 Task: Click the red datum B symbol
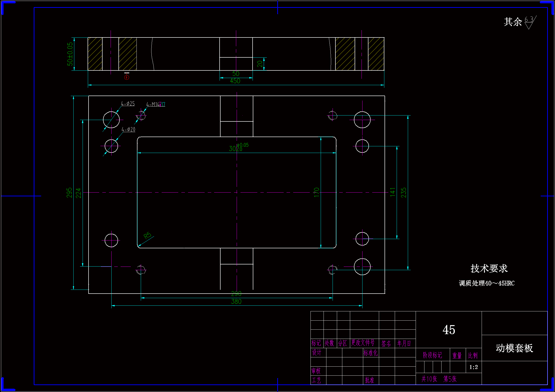click(x=127, y=77)
